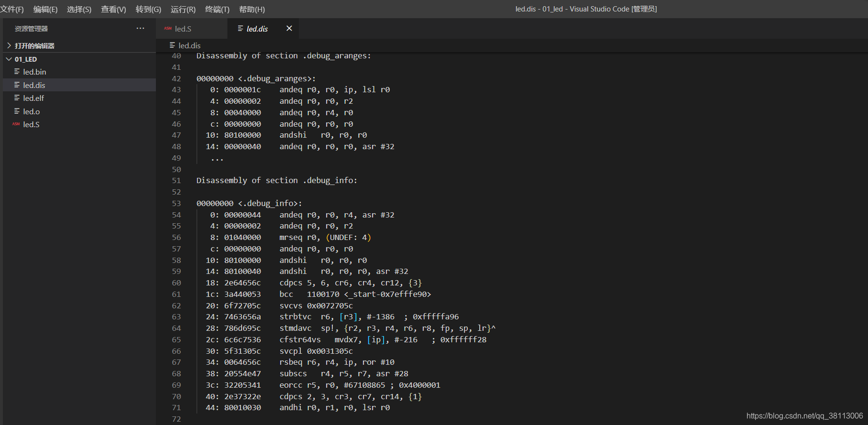Open led.bin in the explorer
Viewport: 868px width, 425px height.
(79, 72)
